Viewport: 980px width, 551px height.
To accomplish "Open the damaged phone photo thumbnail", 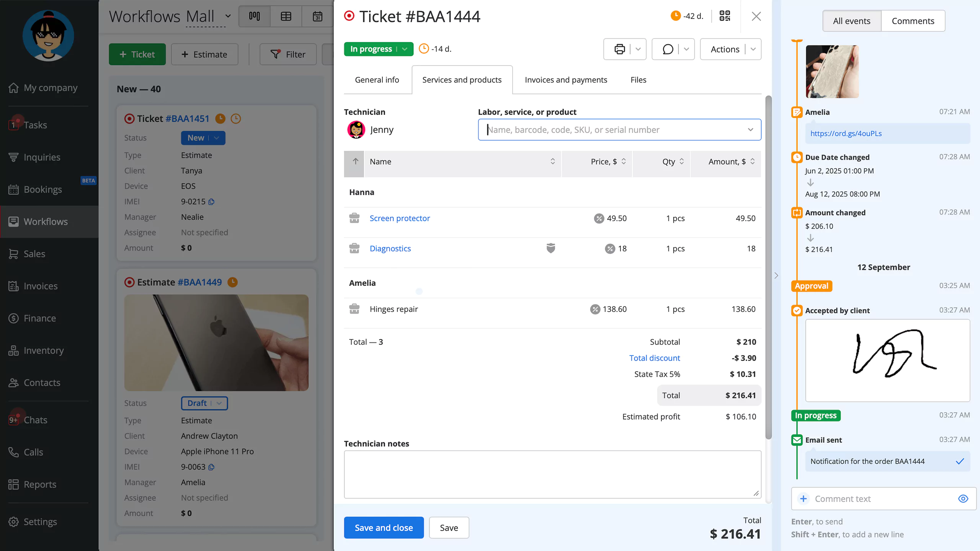I will click(x=832, y=72).
